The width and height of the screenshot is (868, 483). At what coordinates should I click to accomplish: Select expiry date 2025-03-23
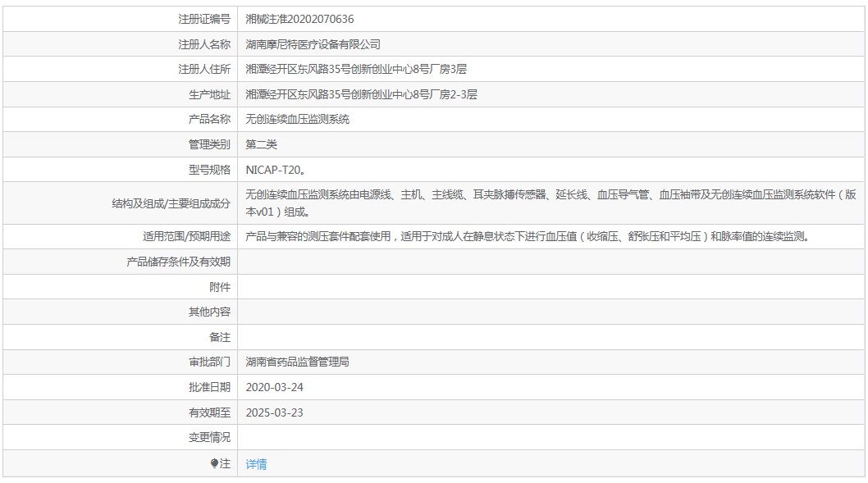[275, 412]
